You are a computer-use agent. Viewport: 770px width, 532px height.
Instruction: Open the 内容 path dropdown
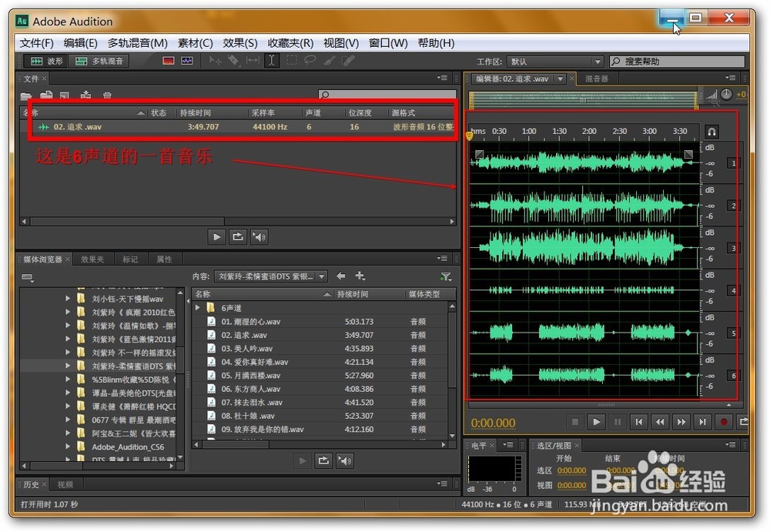click(271, 276)
